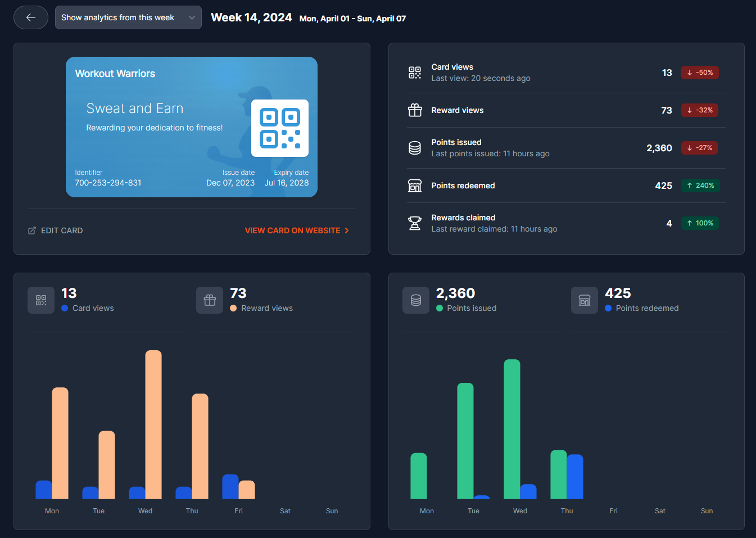Click the Points issued coins icon in stats list
Screen dimensions: 756x538
click(415, 148)
